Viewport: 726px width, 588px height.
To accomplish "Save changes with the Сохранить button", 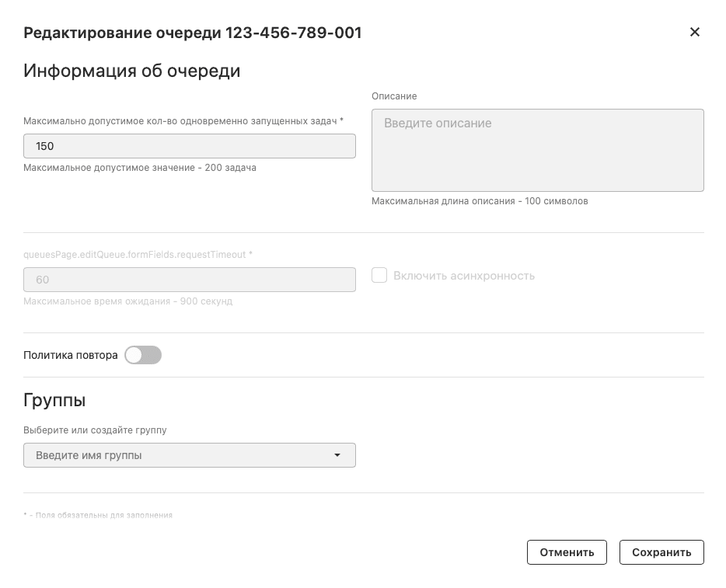I will (661, 552).
